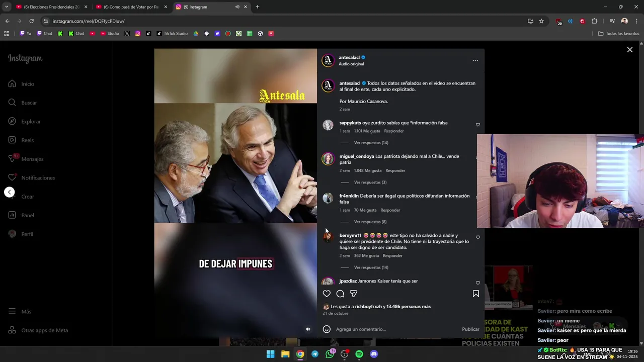Expand the 14 replies under sappykuts' comment
The width and height of the screenshot is (644, 362).
tap(371, 143)
